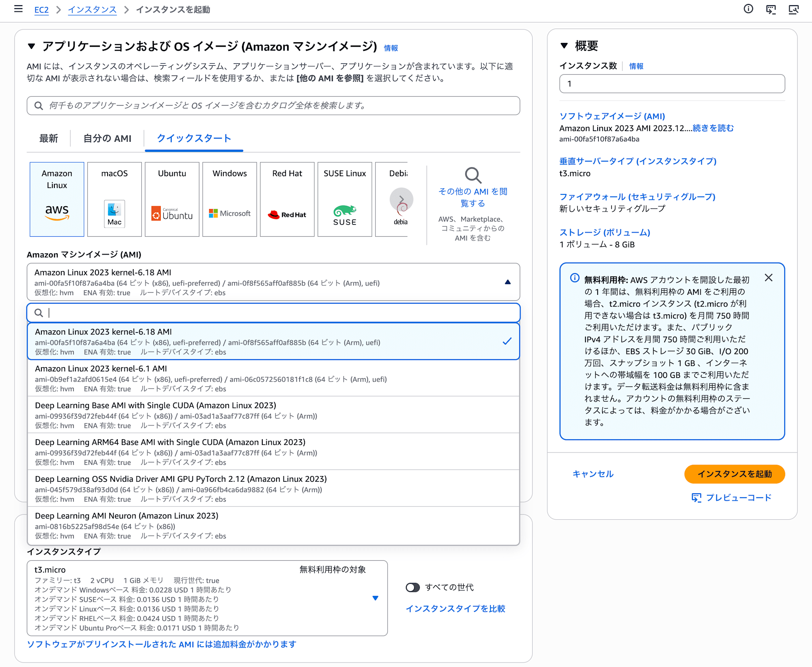Select the Amazon Linux aws quick start tile

(57, 199)
